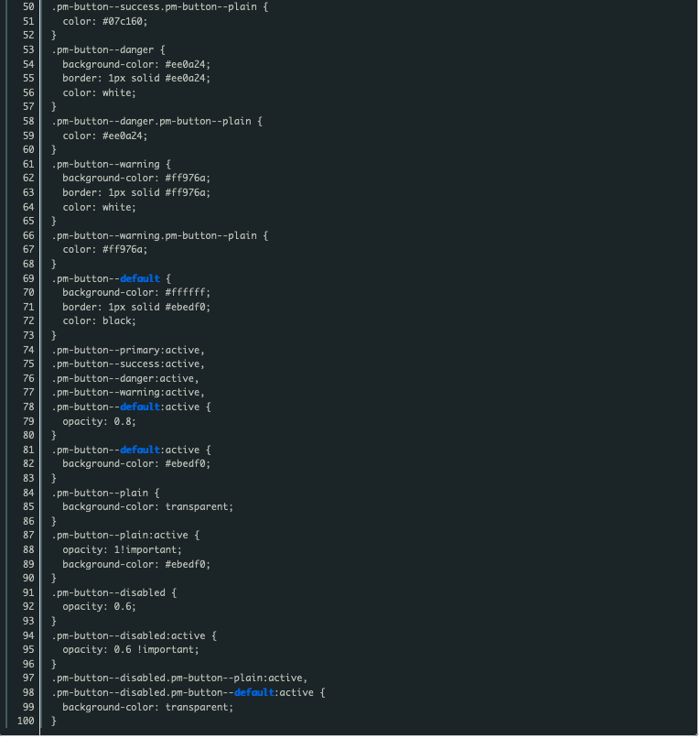This screenshot has height=738, width=700.
Task: Click 'opacity: 1!important;' on line 88
Action: pos(122,550)
